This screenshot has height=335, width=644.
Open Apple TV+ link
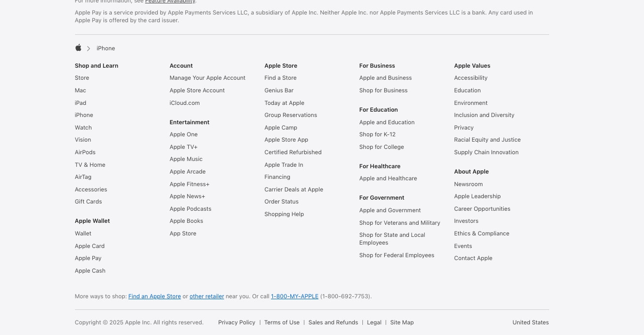(x=183, y=147)
